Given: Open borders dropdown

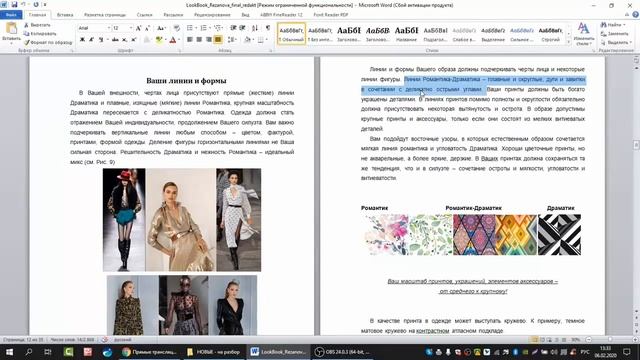Looking at the screenshot, I should coord(262,40).
